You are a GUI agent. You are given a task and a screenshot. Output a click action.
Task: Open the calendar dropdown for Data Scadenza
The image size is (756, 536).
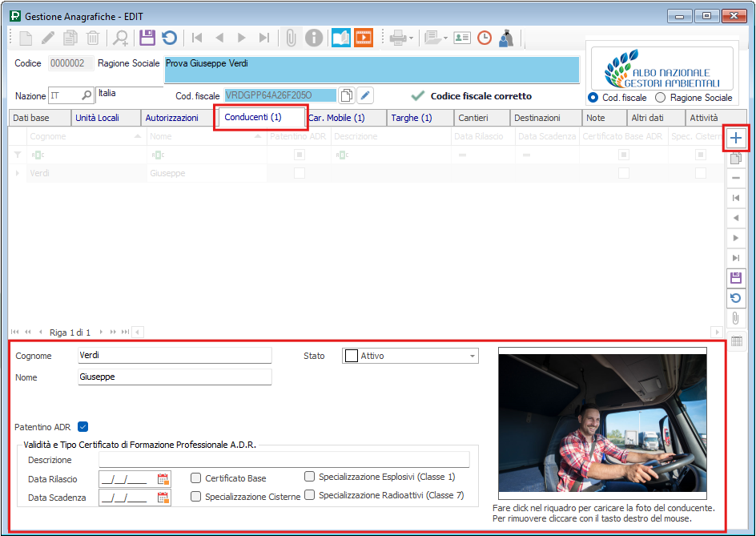[x=164, y=498]
